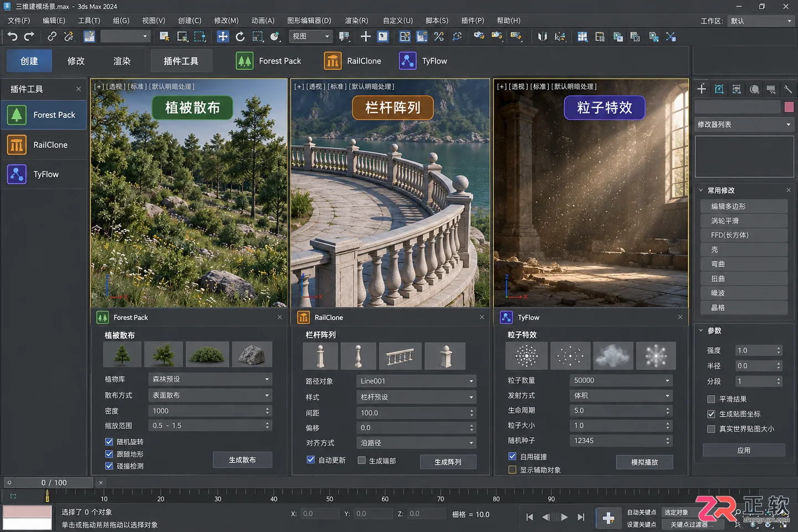The height and width of the screenshot is (532, 798).
Task: Click the 应用 button
Action: [744, 450]
